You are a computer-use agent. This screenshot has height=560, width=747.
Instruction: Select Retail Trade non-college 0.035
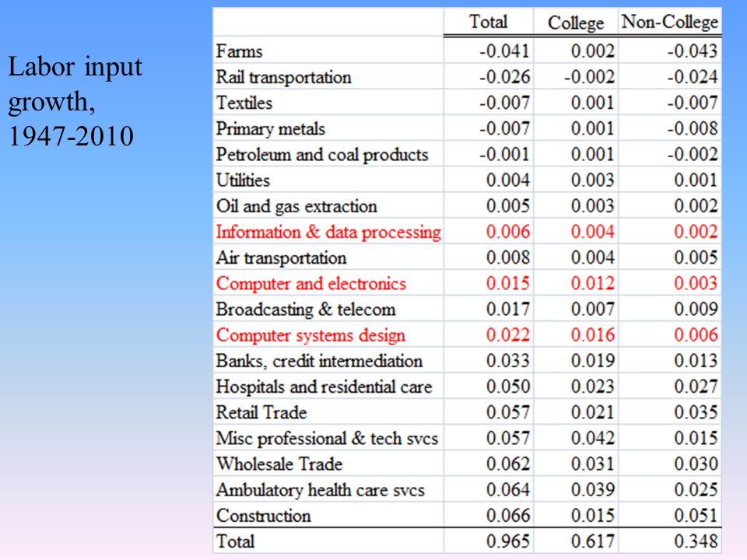tap(696, 412)
